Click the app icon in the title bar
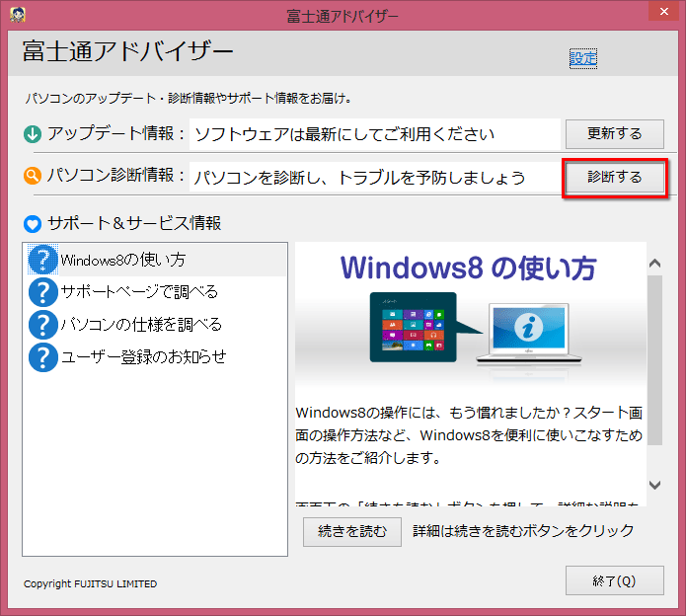The width and height of the screenshot is (686, 616). (18, 15)
